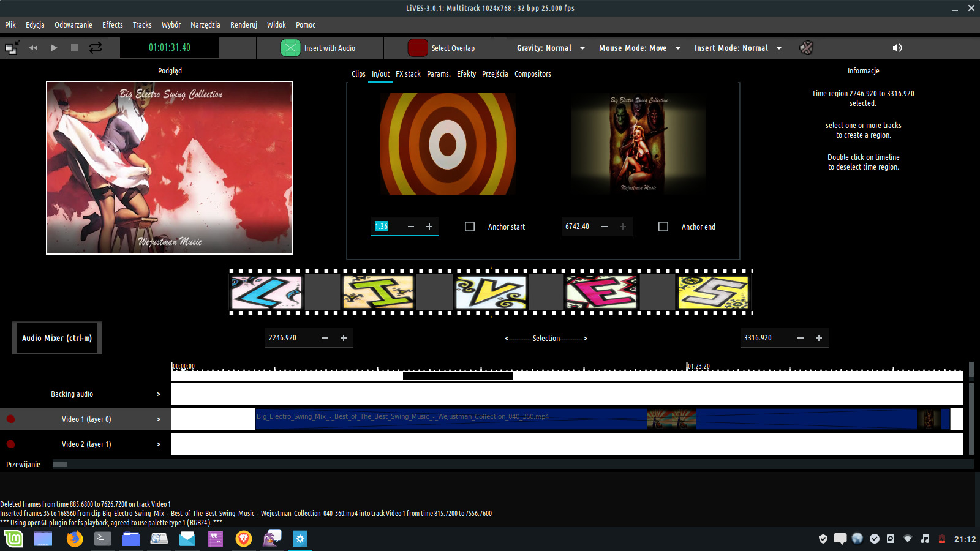Viewport: 980px width, 551px height.
Task: Click the Przewijanie scroll slider handle
Action: 60,464
